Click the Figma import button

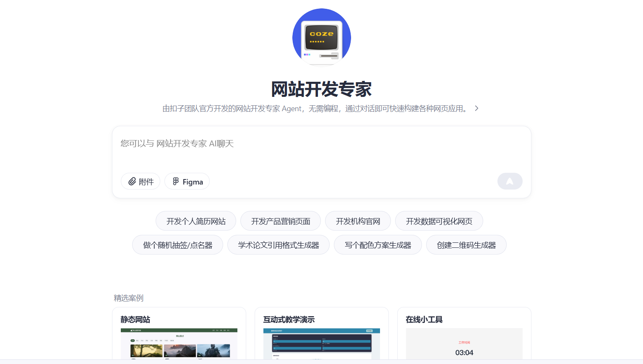pos(187,182)
